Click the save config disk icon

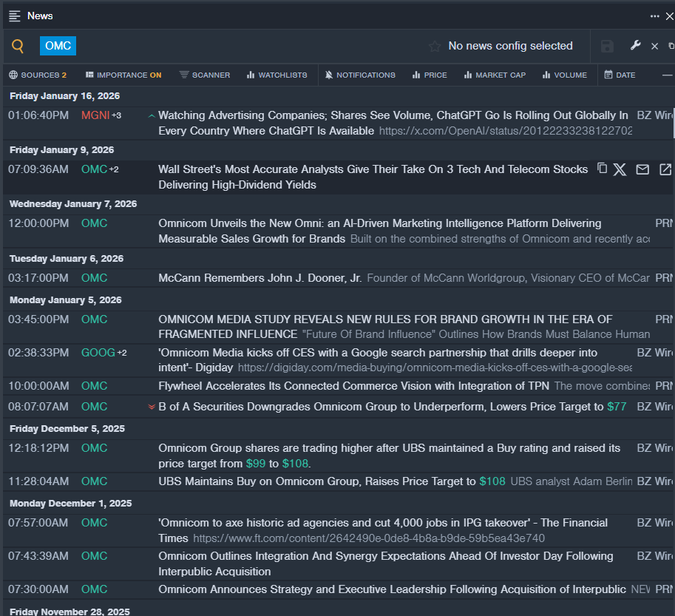click(607, 47)
